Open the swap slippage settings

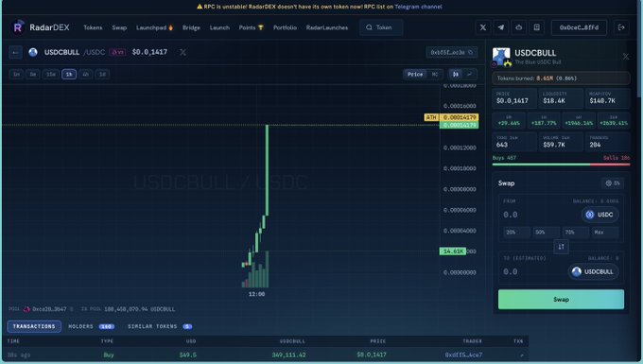coord(613,183)
